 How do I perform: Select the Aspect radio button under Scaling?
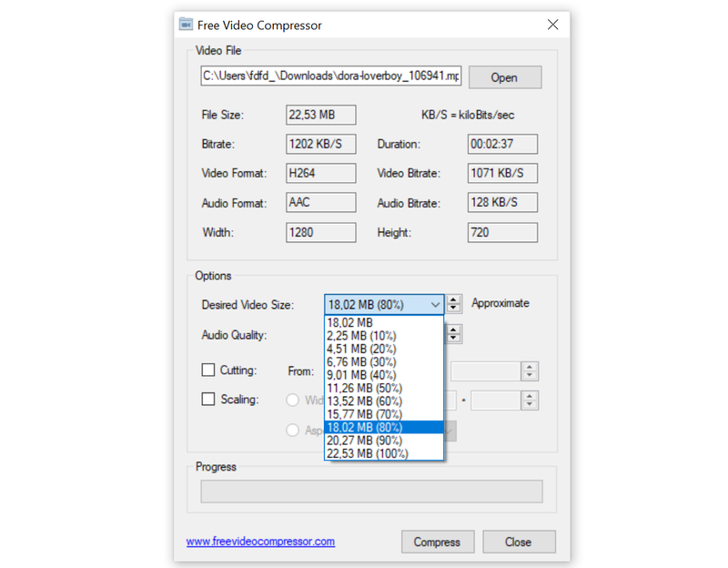click(x=292, y=430)
